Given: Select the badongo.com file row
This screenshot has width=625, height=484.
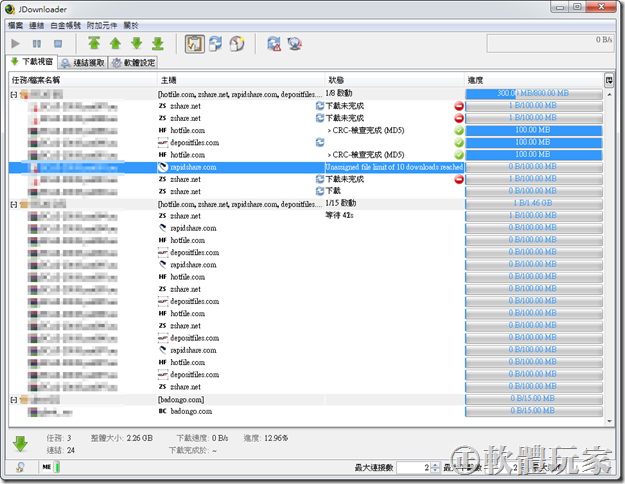Looking at the screenshot, I should pyautogui.click(x=306, y=411).
